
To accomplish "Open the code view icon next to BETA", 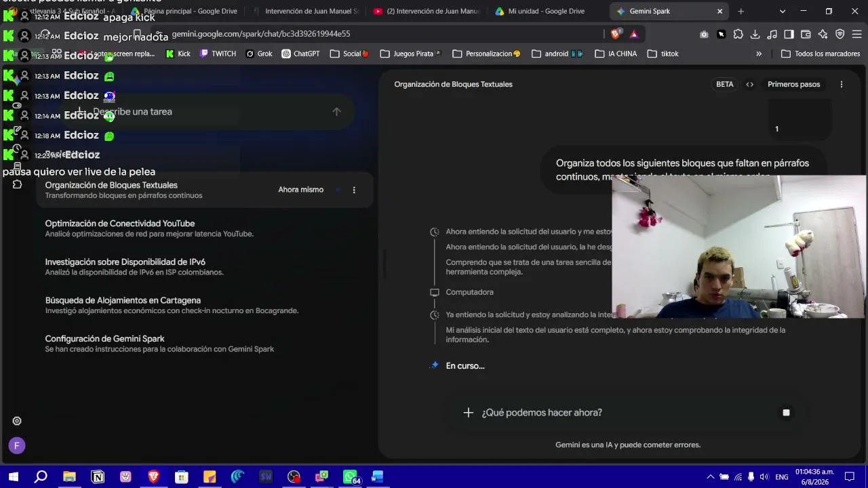I will click(749, 85).
